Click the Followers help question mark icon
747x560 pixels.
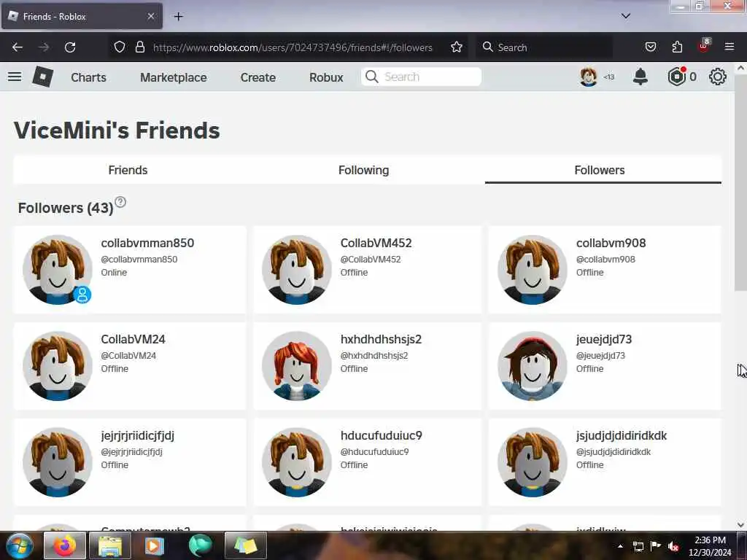click(x=120, y=202)
